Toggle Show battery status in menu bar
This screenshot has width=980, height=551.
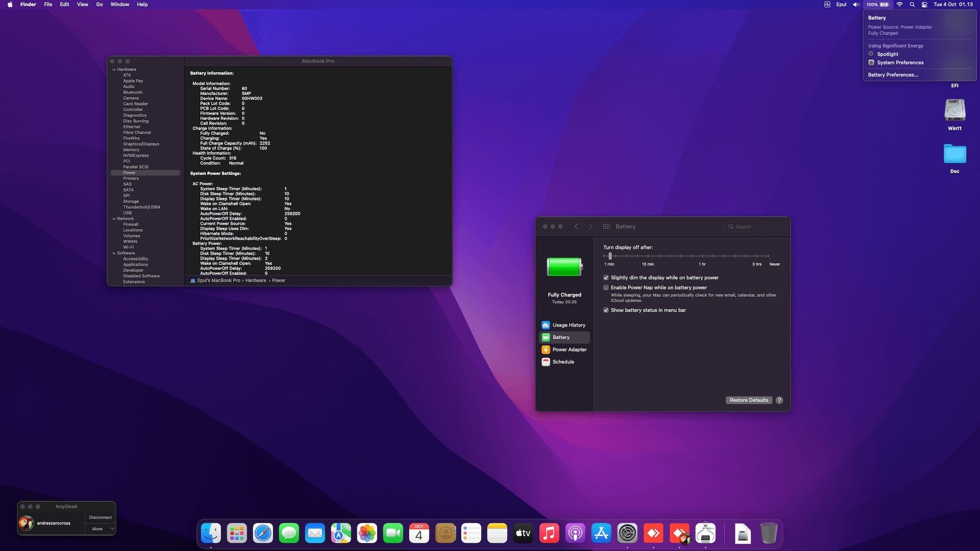606,310
